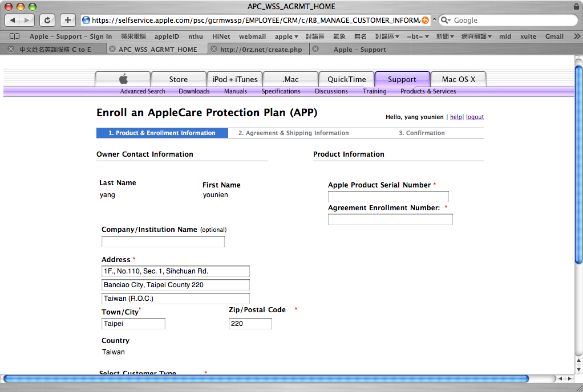The image size is (583, 392).
Task: Click the horizontal scrollbar right arrow
Action: (570, 379)
